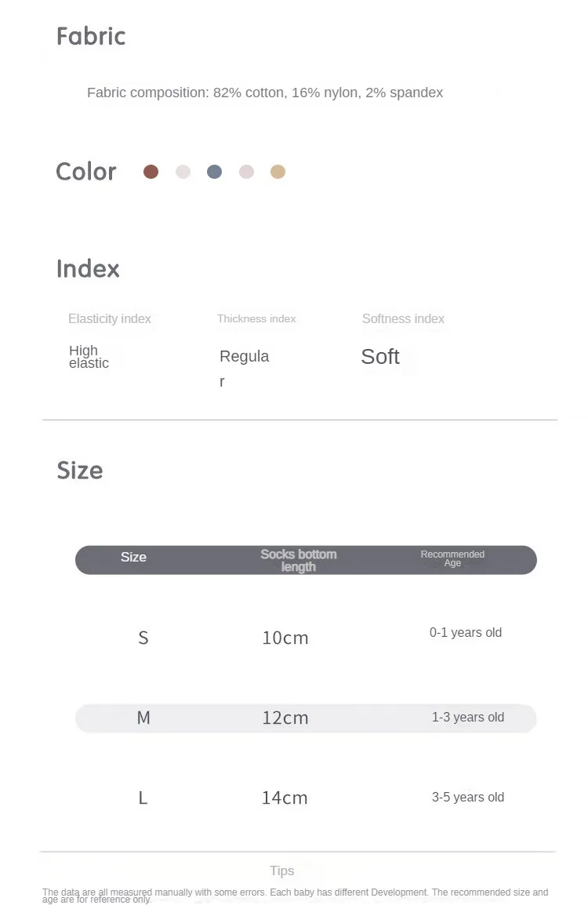Click the Softness index label

click(x=403, y=318)
